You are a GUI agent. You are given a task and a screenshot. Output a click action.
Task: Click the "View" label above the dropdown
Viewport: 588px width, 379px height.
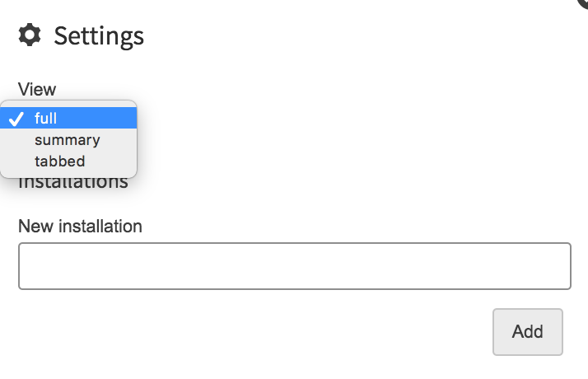pos(37,89)
